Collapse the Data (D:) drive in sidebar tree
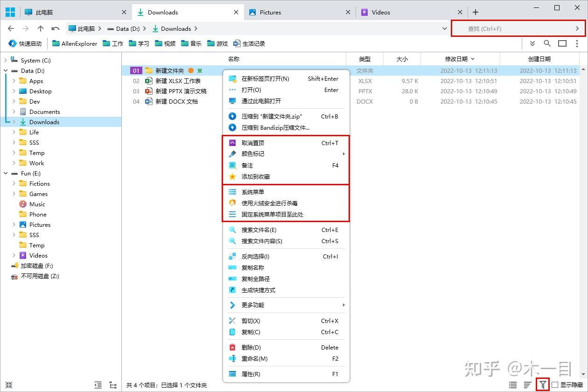Image resolution: width=588 pixels, height=392 pixels. click(x=5, y=70)
